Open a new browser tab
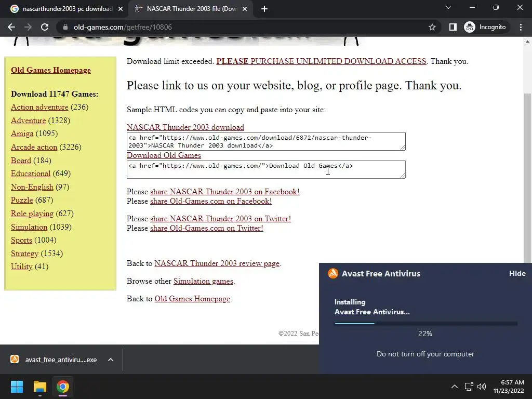The image size is (532, 399). pyautogui.click(x=264, y=9)
